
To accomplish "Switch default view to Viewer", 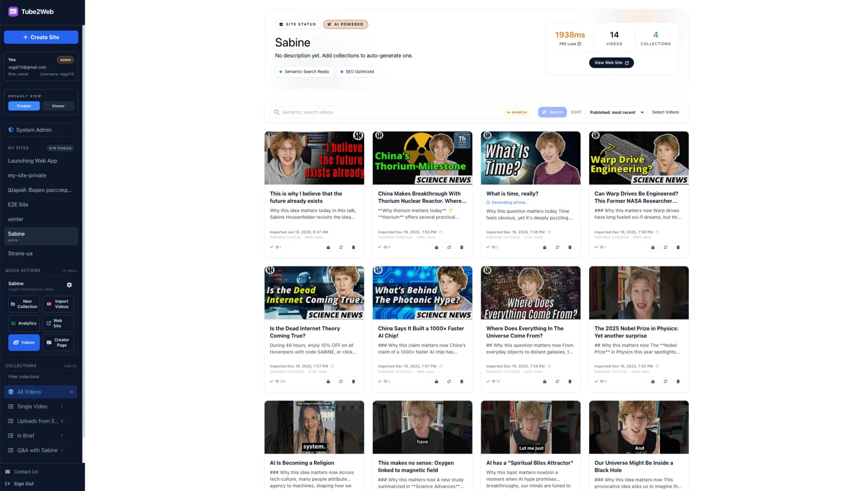I will 58,106.
